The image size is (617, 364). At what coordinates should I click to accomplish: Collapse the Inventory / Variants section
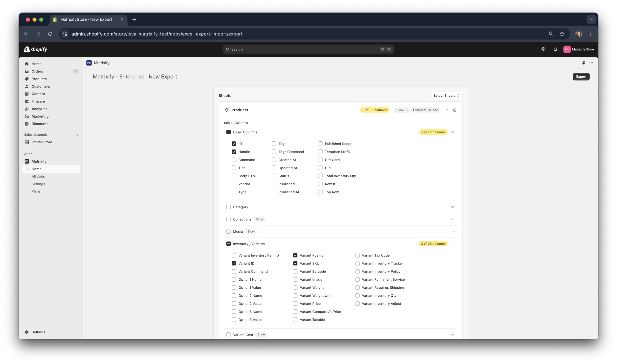(453, 244)
